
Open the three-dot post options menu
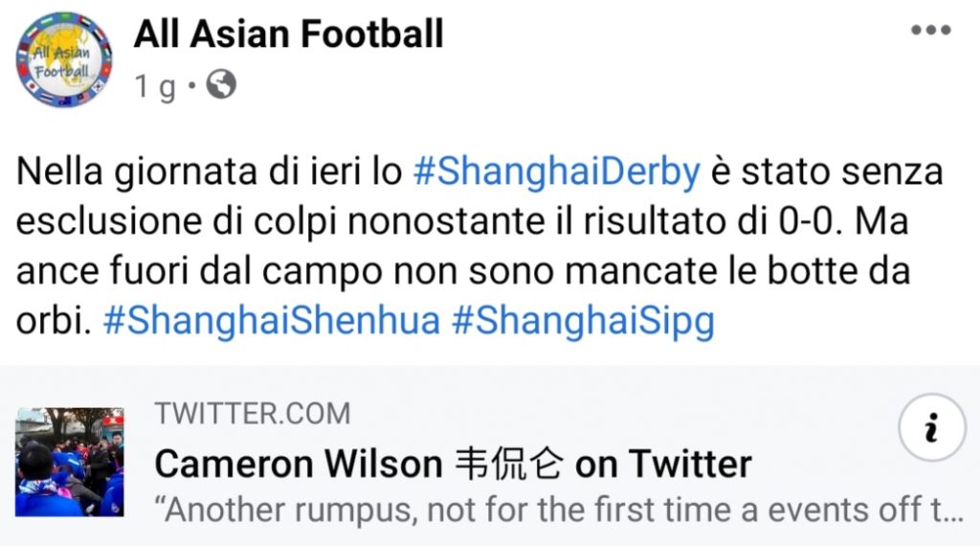pyautogui.click(x=930, y=31)
